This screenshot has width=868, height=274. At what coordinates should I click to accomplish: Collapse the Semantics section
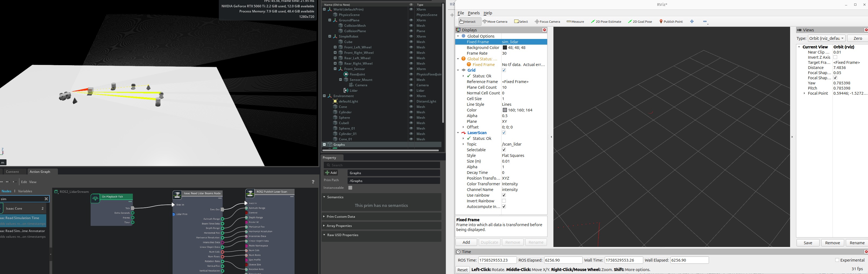(324, 197)
